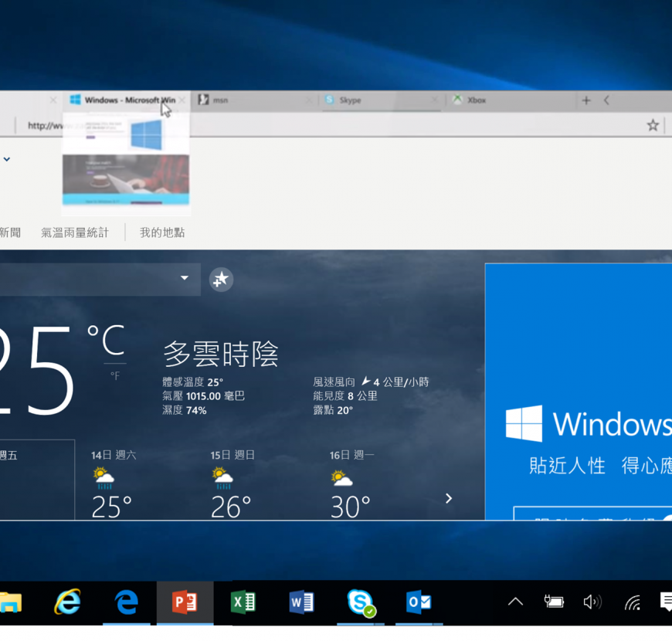Click the 濕度 74% reading
The image size is (672, 641).
pyautogui.click(x=185, y=411)
